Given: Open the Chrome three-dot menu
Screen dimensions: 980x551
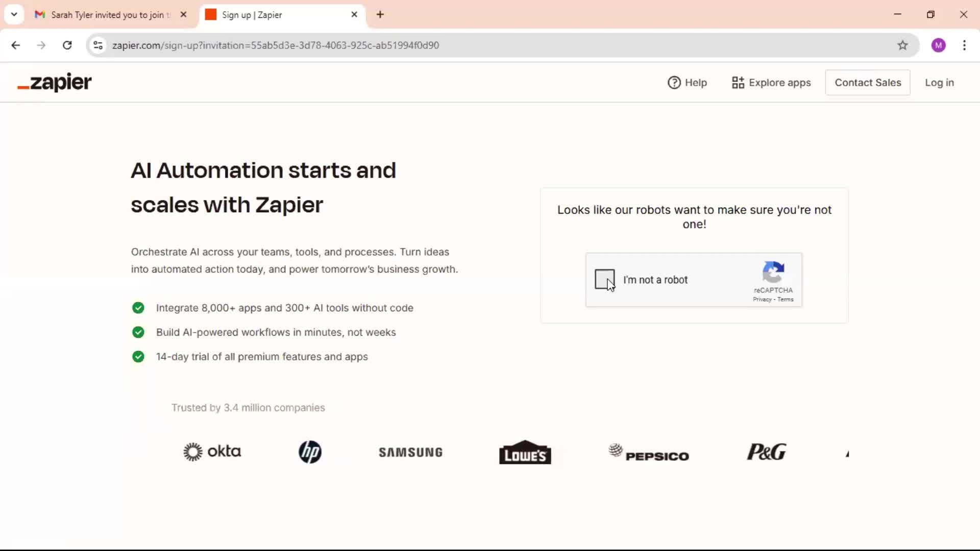Looking at the screenshot, I should tap(964, 45).
